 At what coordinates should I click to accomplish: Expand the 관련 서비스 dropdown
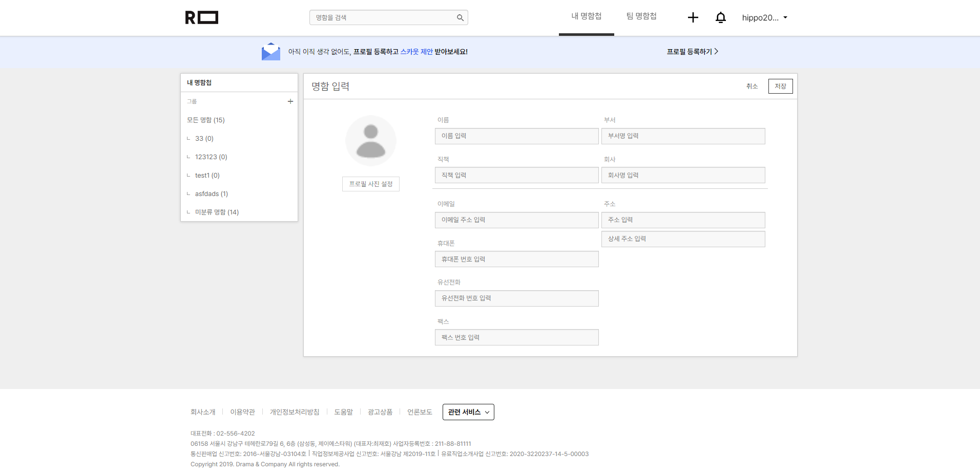point(468,412)
